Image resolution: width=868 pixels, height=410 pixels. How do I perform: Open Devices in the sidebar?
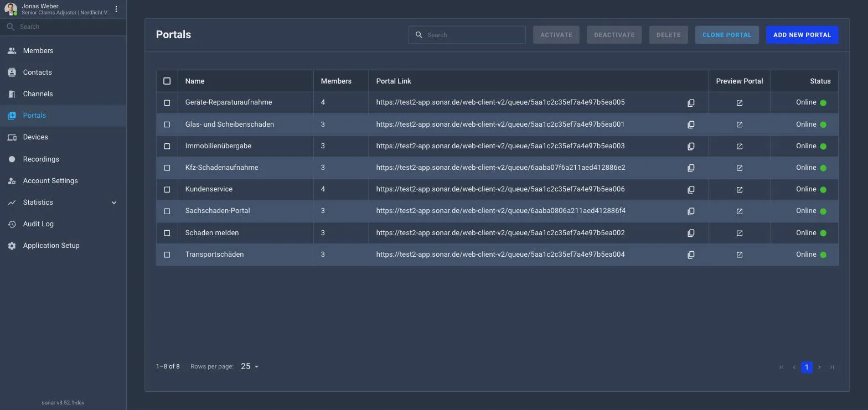[x=63, y=137]
